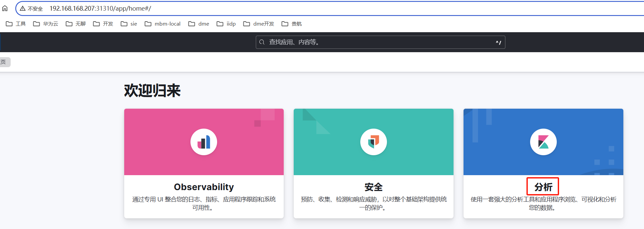This screenshot has width=644, height=229.
Task: Open the 安全 card title
Action: [x=373, y=187]
